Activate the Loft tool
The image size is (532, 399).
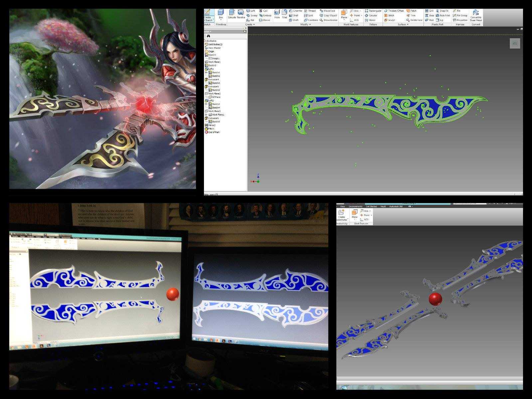(x=251, y=11)
